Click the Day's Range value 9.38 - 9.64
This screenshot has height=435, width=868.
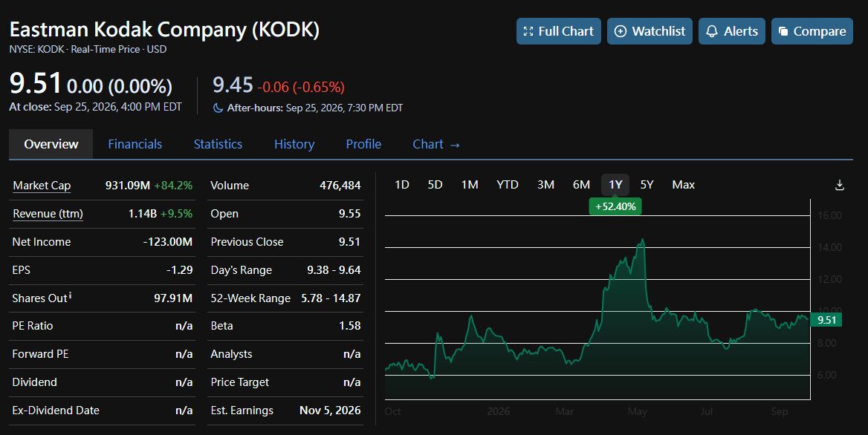pos(334,270)
